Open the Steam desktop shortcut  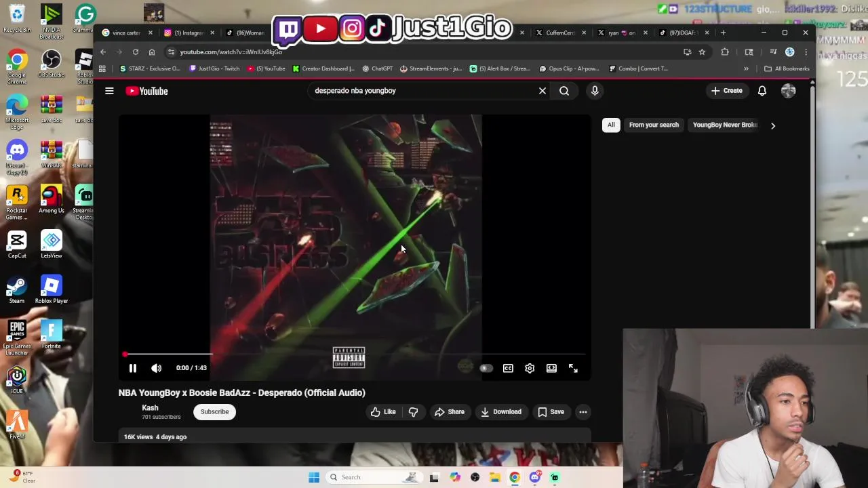click(17, 290)
